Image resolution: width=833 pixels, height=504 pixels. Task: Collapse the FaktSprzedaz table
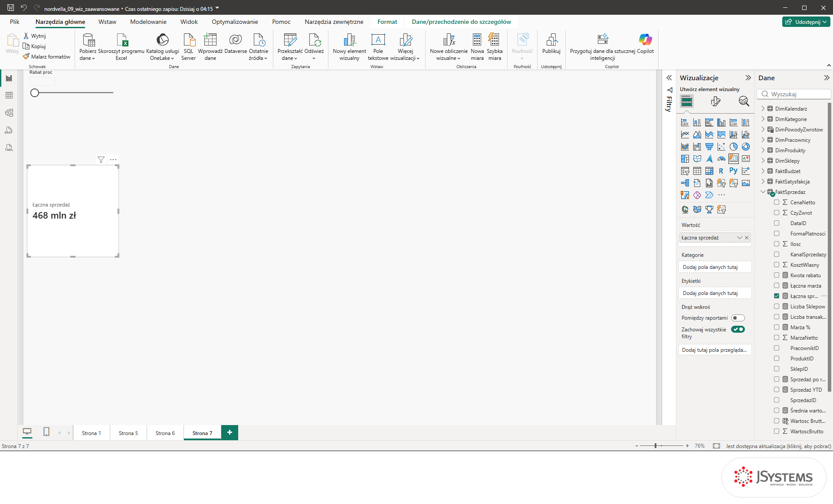763,192
